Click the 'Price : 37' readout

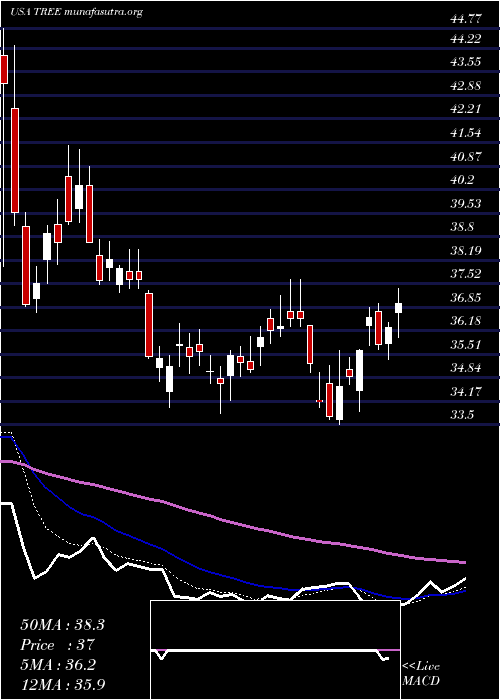(57, 645)
